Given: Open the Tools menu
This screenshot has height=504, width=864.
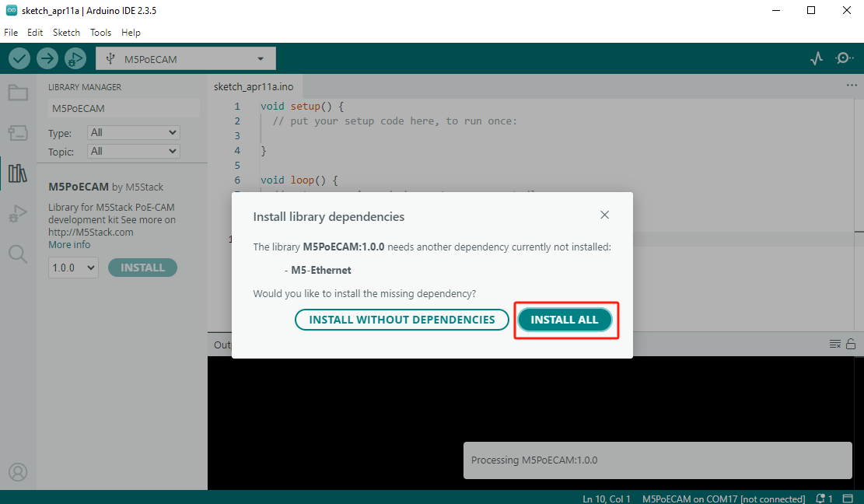Looking at the screenshot, I should click(x=101, y=33).
